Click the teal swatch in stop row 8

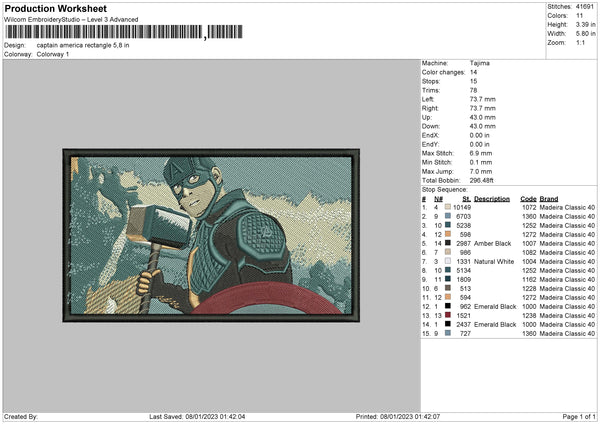pos(447,270)
